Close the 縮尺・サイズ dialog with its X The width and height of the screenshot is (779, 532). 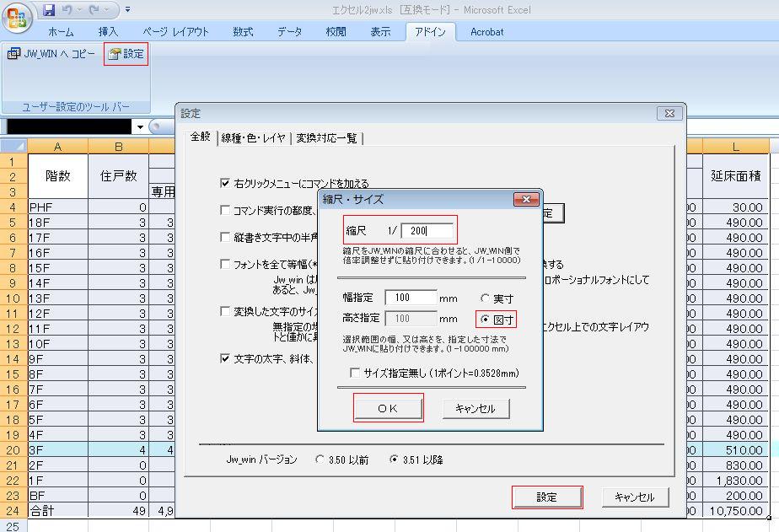click(x=526, y=200)
